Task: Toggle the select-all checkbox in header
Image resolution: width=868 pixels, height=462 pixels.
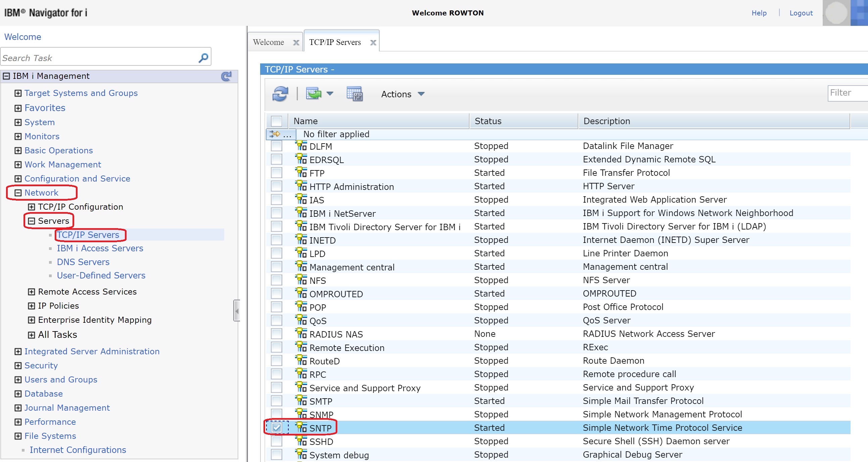Action: [x=276, y=121]
